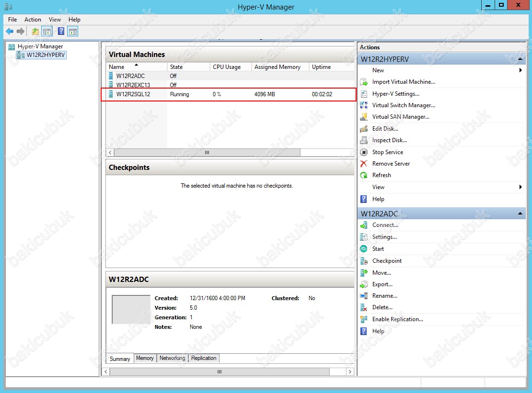
Task: Click the Inspect Disk icon
Action: (364, 140)
